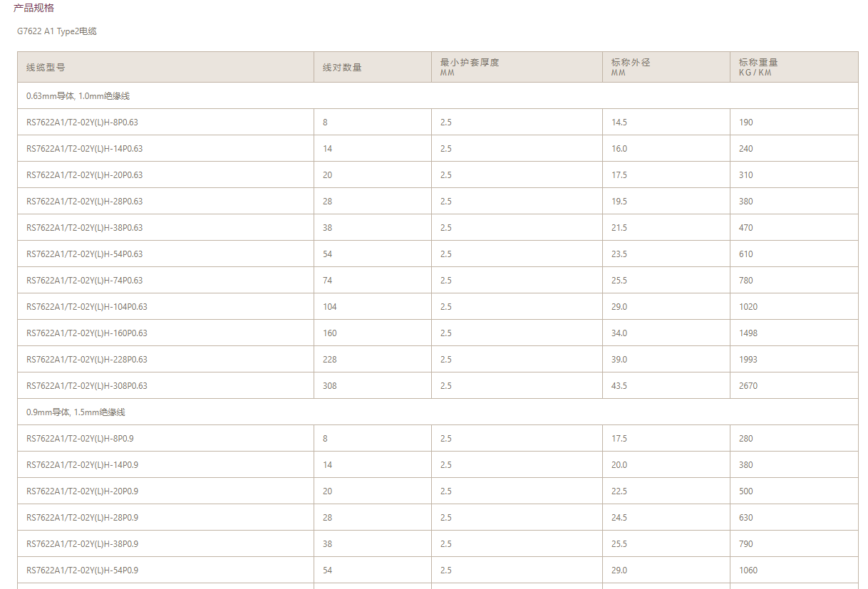This screenshot has width=868, height=589.
Task: Select the weight value 1060
Action: [x=748, y=570]
